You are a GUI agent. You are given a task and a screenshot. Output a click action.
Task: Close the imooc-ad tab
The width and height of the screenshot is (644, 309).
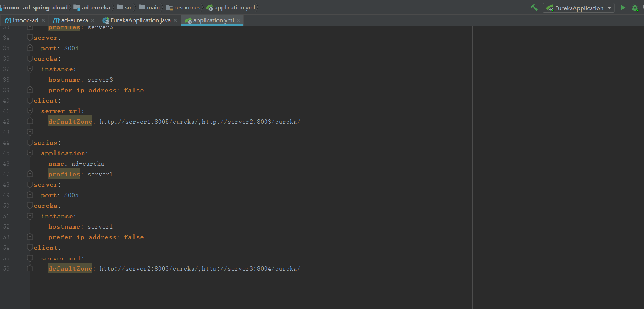click(x=43, y=20)
